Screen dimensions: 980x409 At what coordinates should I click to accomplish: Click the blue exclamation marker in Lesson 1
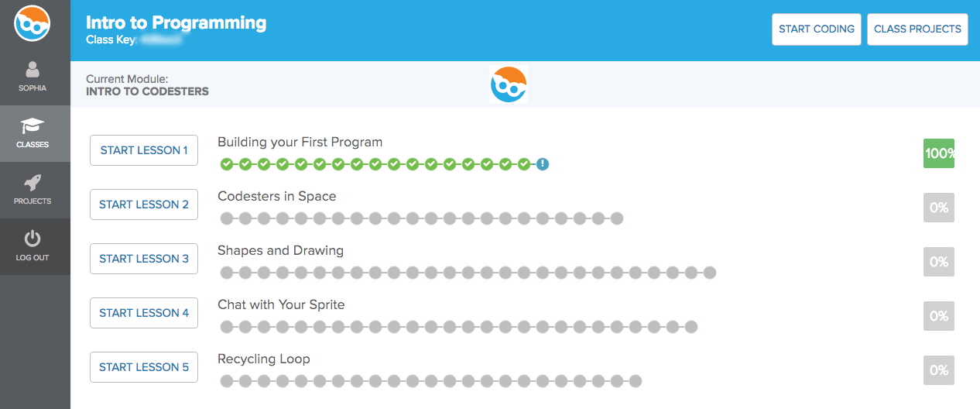(x=543, y=164)
